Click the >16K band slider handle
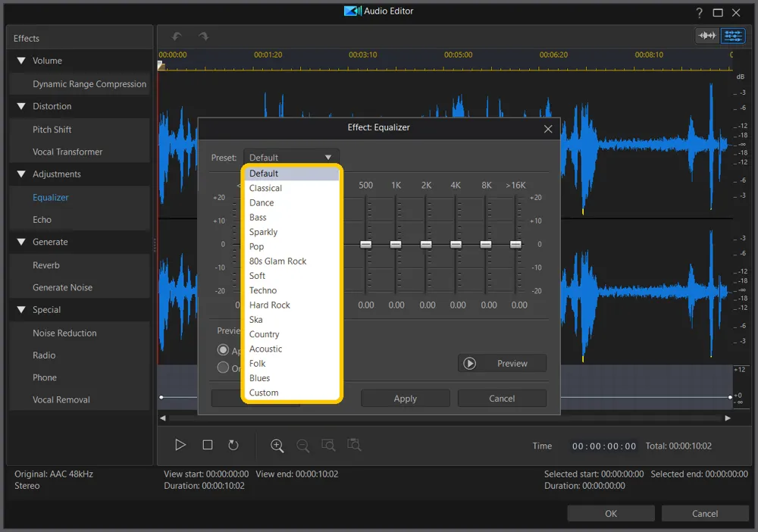 [515, 245]
